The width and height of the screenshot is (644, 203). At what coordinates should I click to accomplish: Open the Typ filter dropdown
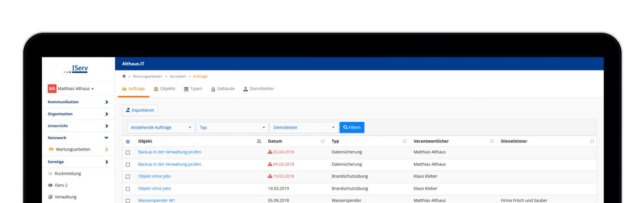click(x=232, y=127)
